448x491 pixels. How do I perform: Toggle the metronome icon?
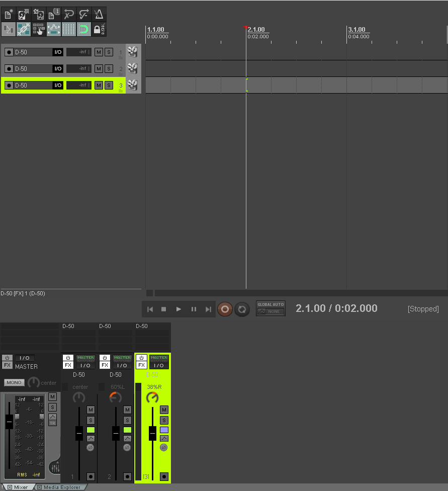point(99,14)
